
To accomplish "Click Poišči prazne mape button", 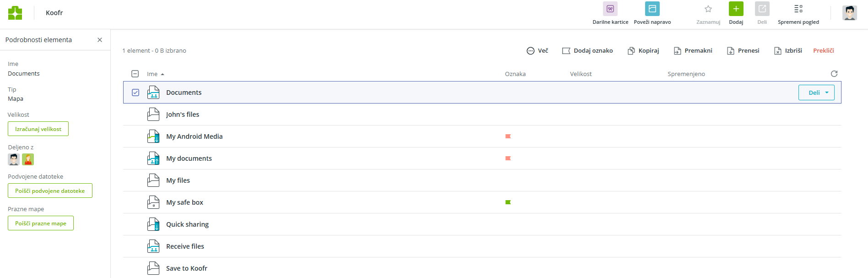I will (41, 223).
